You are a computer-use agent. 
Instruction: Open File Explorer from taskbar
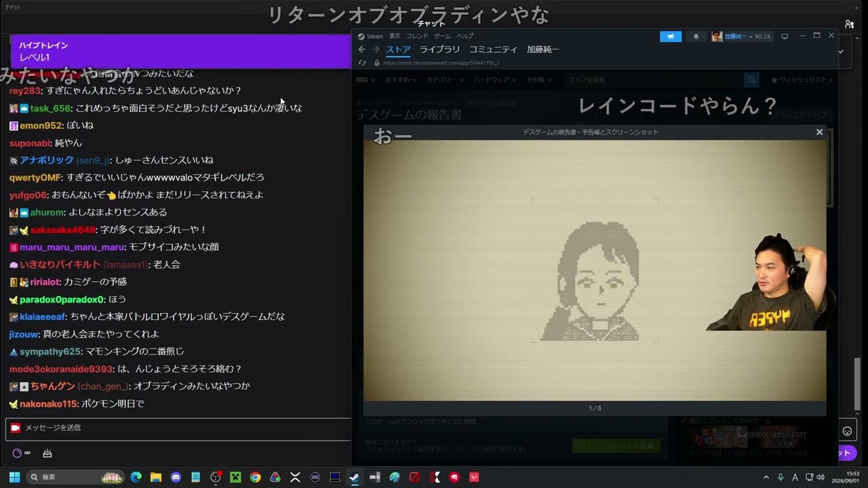pyautogui.click(x=156, y=477)
